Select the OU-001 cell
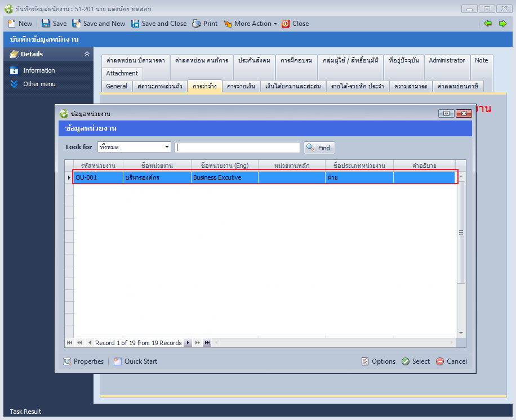516x420 pixels. tap(98, 177)
